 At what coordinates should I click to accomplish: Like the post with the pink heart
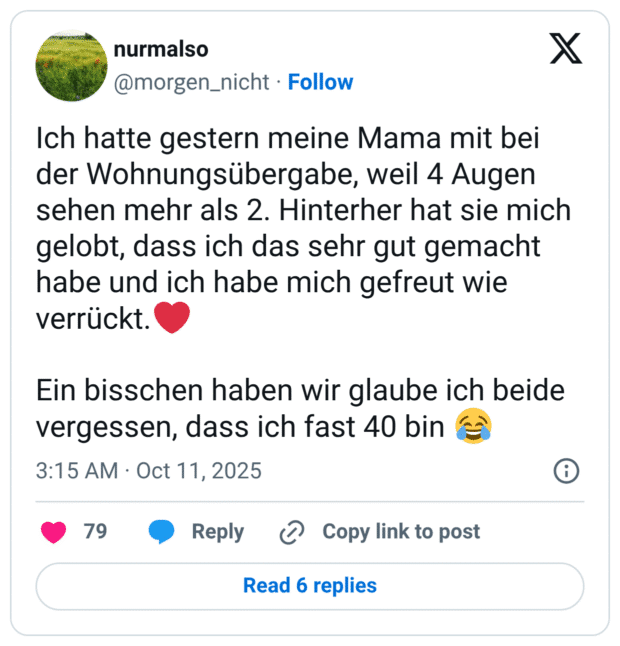click(54, 532)
